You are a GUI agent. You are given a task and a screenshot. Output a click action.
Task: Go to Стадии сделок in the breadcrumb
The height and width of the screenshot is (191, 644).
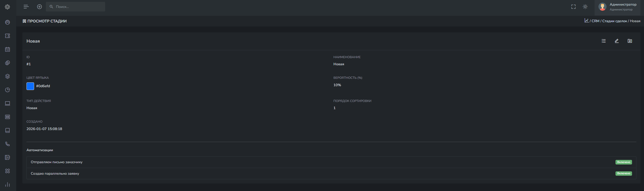[x=614, y=21]
